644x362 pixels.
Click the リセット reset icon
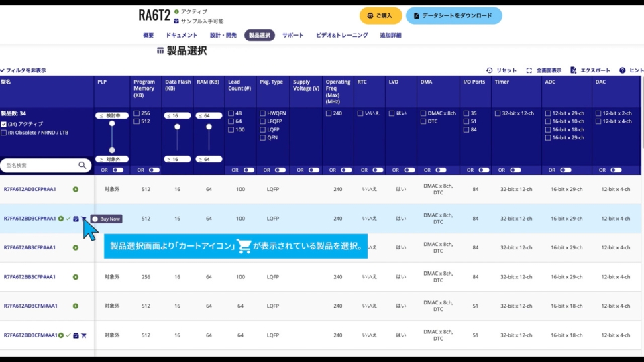(490, 70)
